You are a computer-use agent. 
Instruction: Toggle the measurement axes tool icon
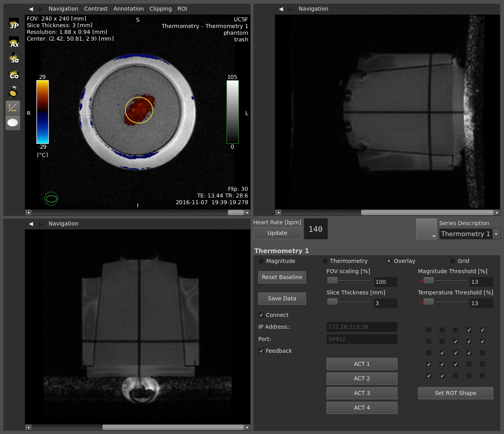tap(13, 108)
